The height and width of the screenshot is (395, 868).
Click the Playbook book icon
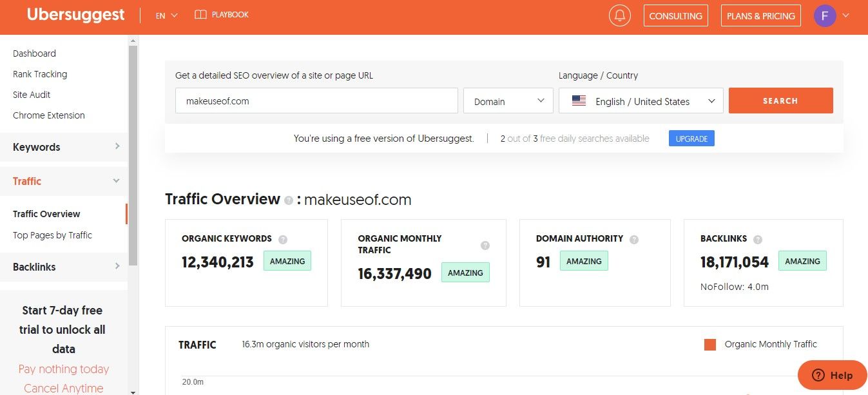pos(200,14)
